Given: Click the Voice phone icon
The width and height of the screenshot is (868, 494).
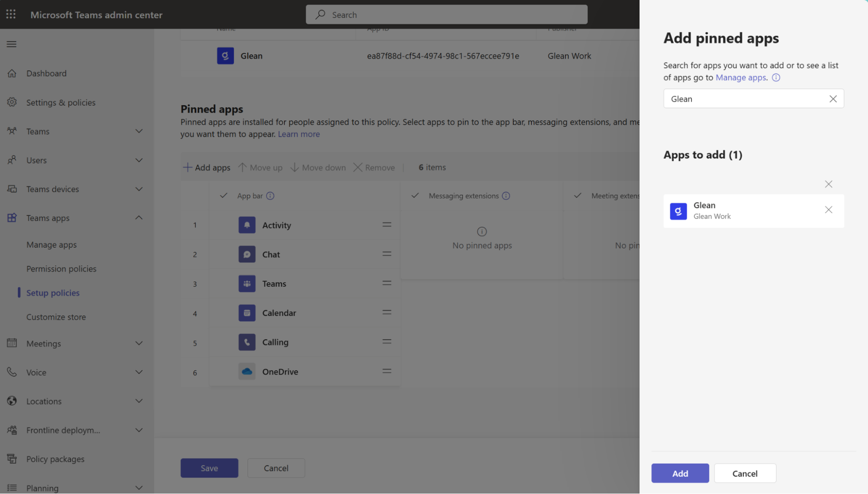Looking at the screenshot, I should pyautogui.click(x=12, y=372).
